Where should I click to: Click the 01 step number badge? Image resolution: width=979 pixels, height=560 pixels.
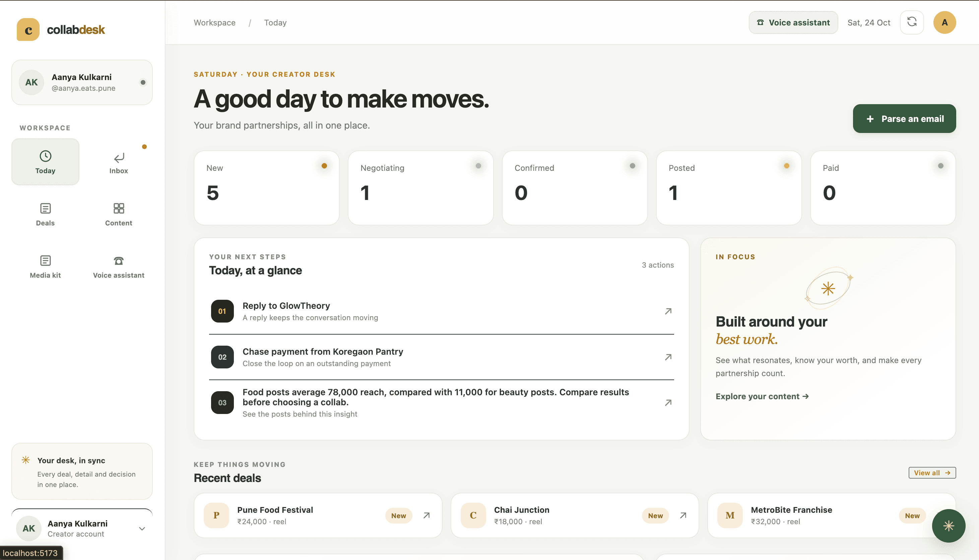tap(222, 311)
